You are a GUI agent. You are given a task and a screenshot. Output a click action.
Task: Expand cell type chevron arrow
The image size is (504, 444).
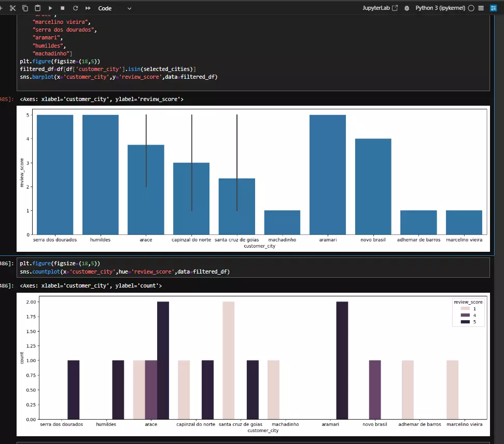click(x=129, y=8)
